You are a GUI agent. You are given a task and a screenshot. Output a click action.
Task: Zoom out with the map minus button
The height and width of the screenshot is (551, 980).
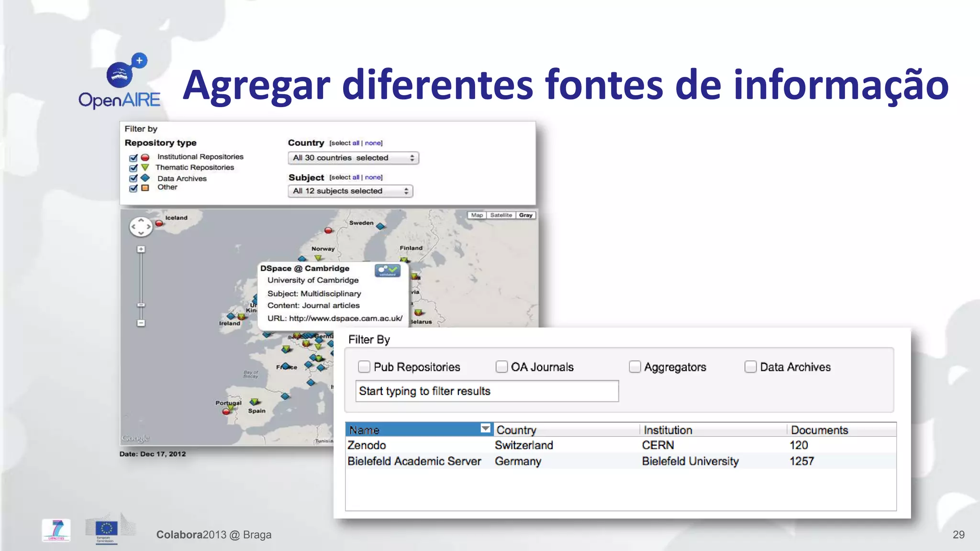click(x=141, y=323)
